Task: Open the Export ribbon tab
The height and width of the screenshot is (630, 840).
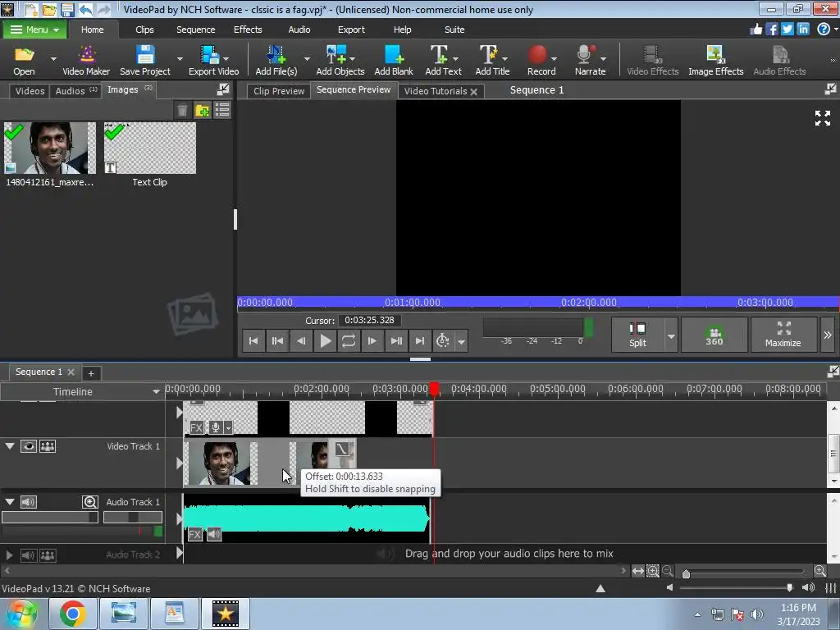Action: [x=351, y=30]
